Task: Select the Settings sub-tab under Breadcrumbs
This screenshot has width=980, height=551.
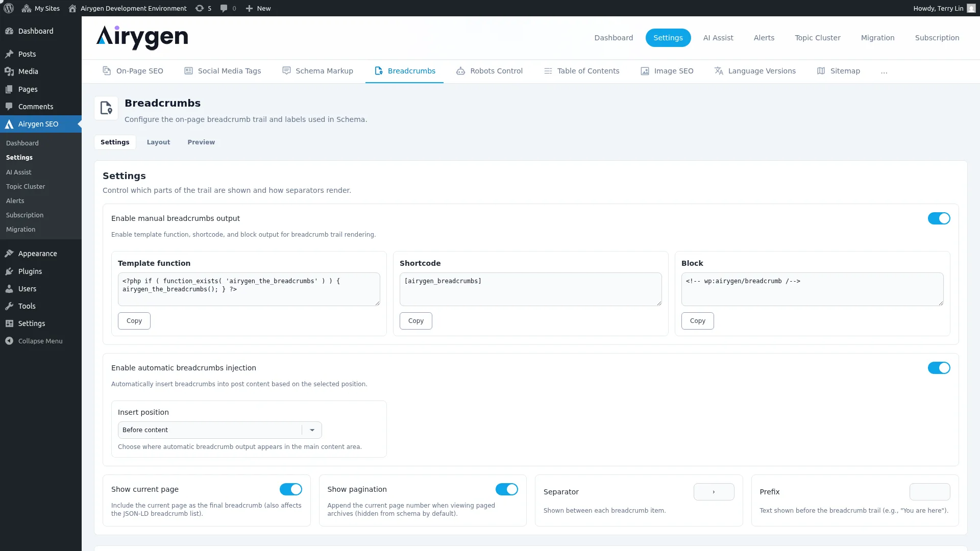Action: (115, 142)
